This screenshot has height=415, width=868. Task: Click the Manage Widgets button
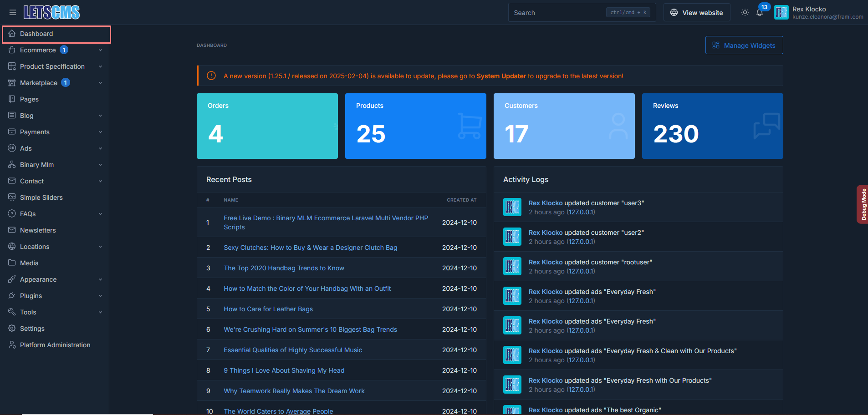744,45
